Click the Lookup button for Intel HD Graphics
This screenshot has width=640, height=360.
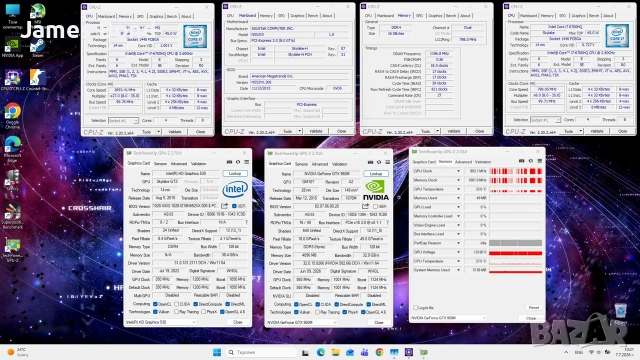tap(235, 173)
